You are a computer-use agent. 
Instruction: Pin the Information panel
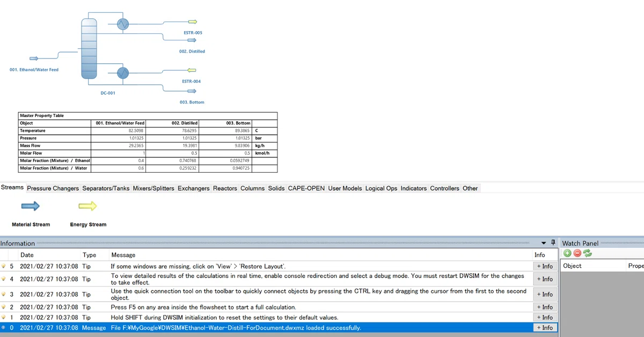click(x=554, y=243)
